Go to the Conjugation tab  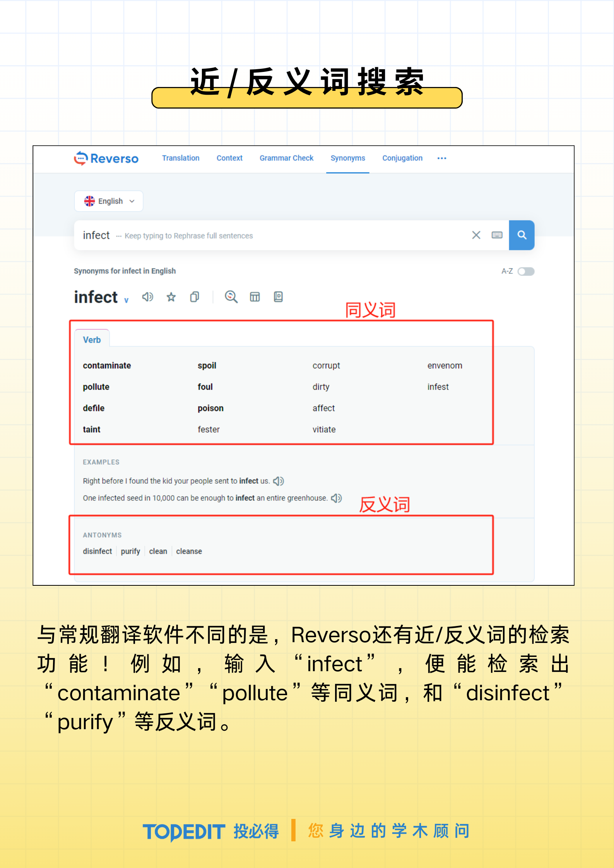tap(402, 158)
